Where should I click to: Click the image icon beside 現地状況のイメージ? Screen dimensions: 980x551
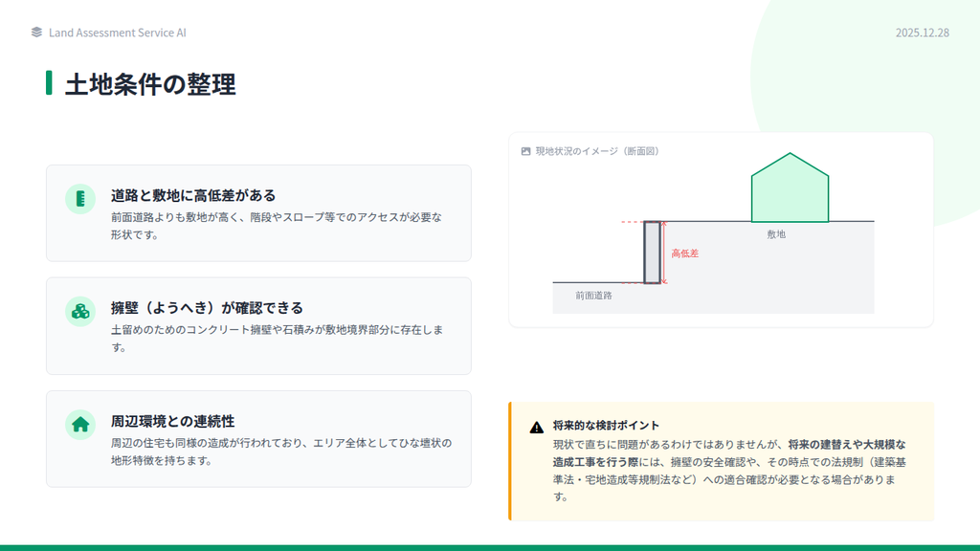point(525,151)
